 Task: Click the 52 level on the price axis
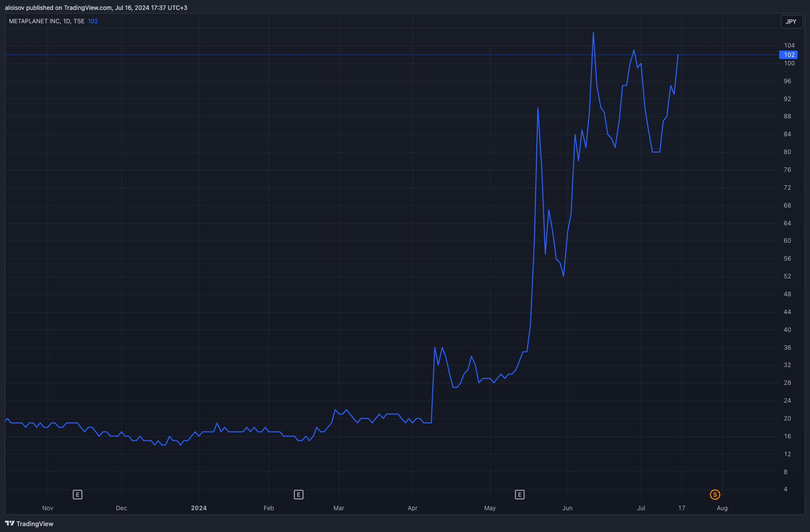(787, 276)
